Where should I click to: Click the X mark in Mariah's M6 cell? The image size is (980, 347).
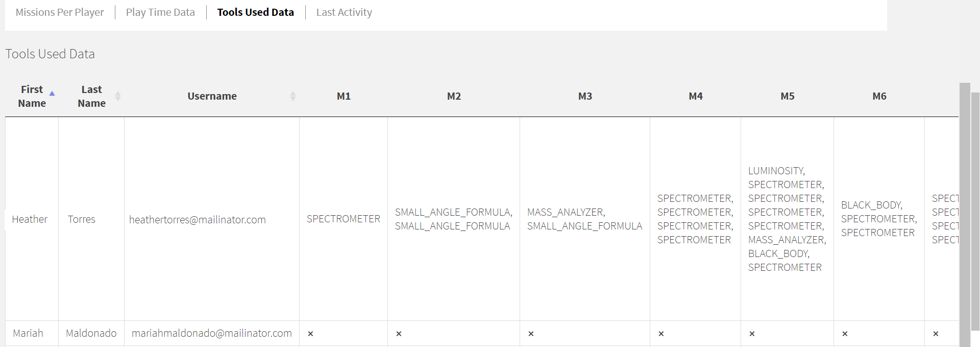845,334
